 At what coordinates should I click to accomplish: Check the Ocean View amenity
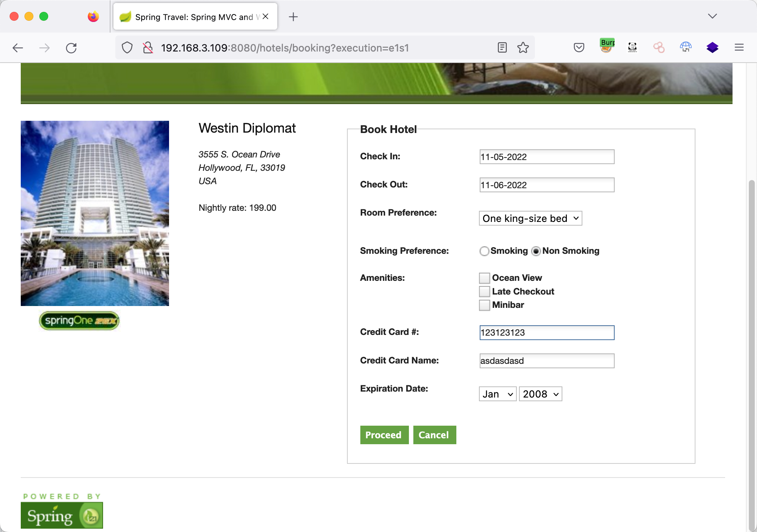point(484,278)
